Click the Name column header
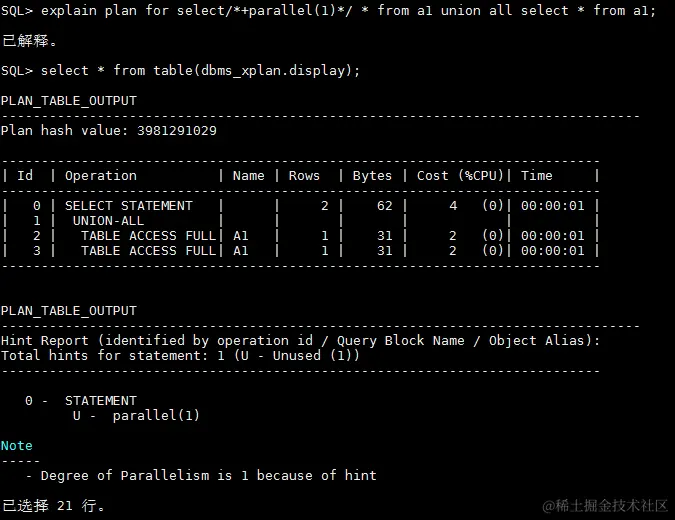This screenshot has height=520, width=675. pos(248,176)
